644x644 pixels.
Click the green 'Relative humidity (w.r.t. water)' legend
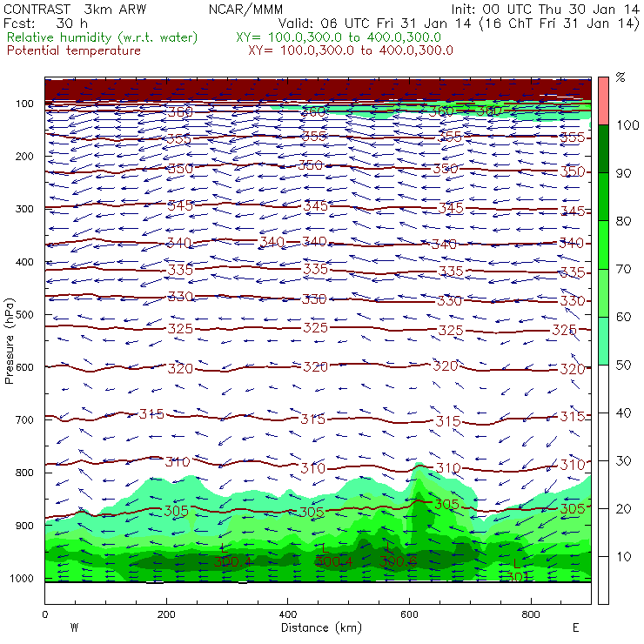click(x=103, y=37)
